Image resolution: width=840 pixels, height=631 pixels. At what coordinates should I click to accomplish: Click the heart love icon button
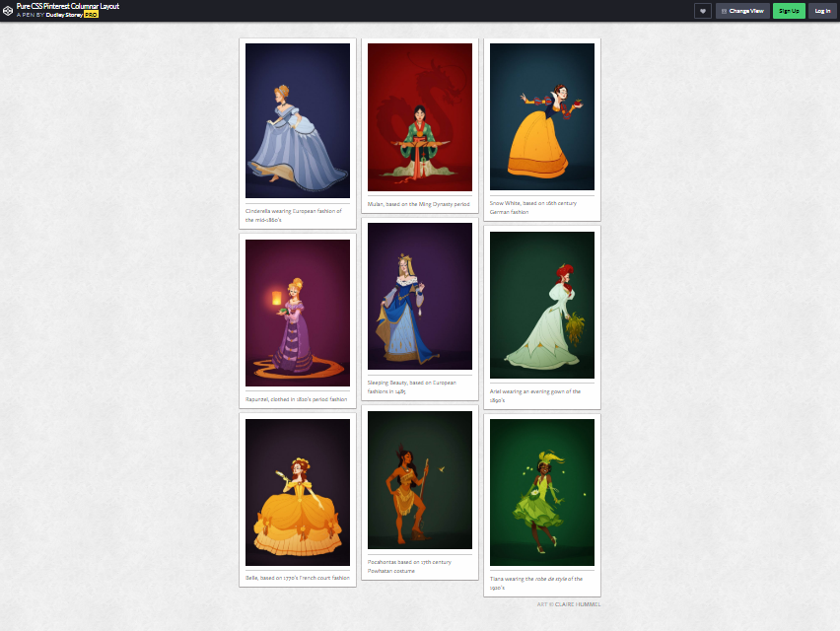(702, 11)
